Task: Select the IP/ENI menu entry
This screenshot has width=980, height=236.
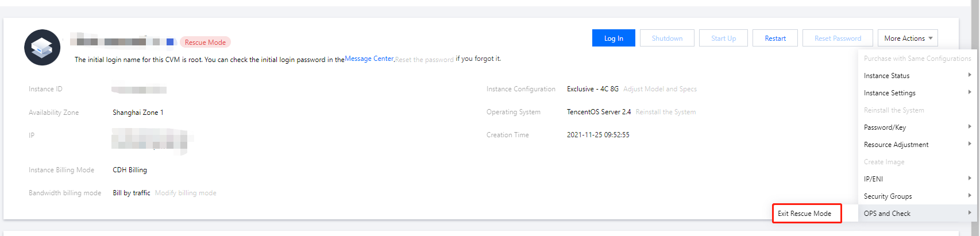Action: 874,179
